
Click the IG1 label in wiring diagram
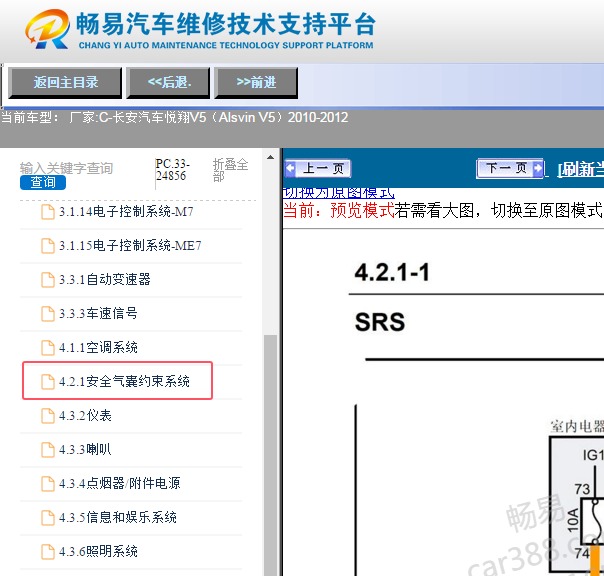coord(593,455)
